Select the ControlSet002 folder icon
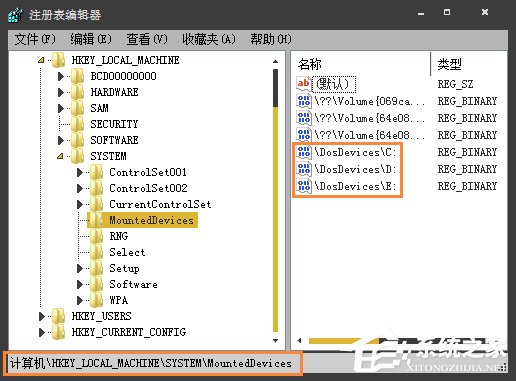The image size is (516, 381). coord(97,188)
